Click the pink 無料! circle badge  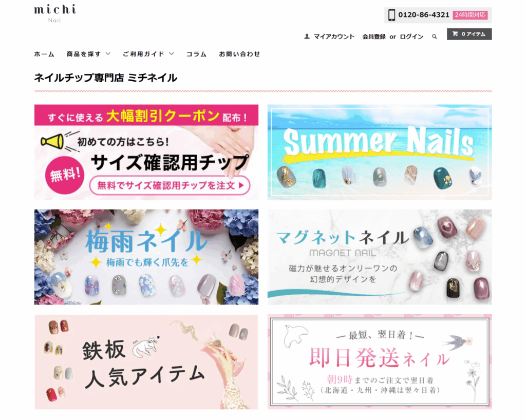coord(64,175)
